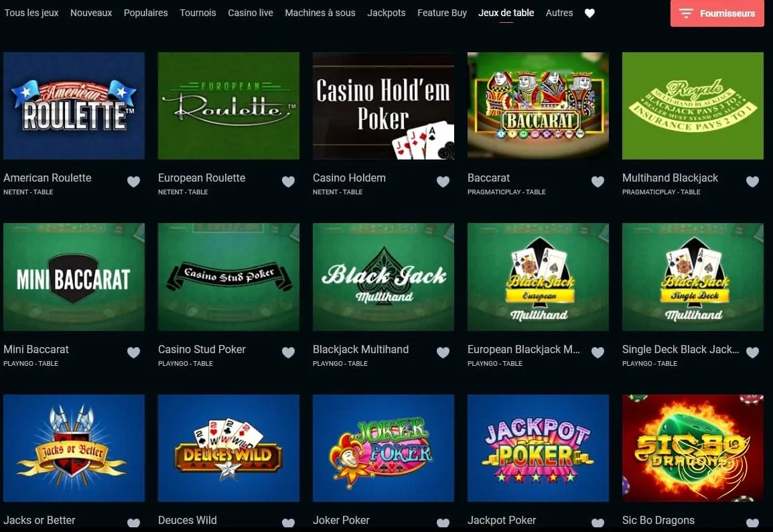Add Casino Holdem to favorites

click(x=443, y=182)
